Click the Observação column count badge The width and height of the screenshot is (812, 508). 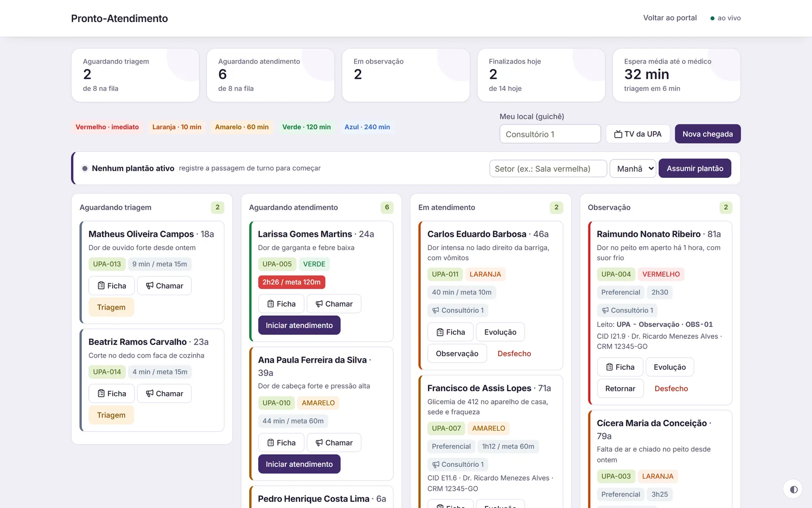click(x=726, y=207)
